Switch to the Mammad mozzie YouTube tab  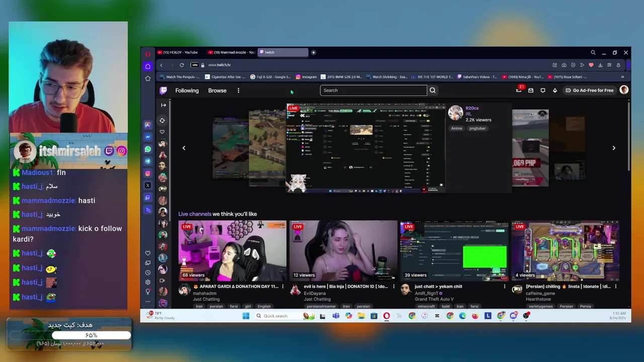(231, 52)
